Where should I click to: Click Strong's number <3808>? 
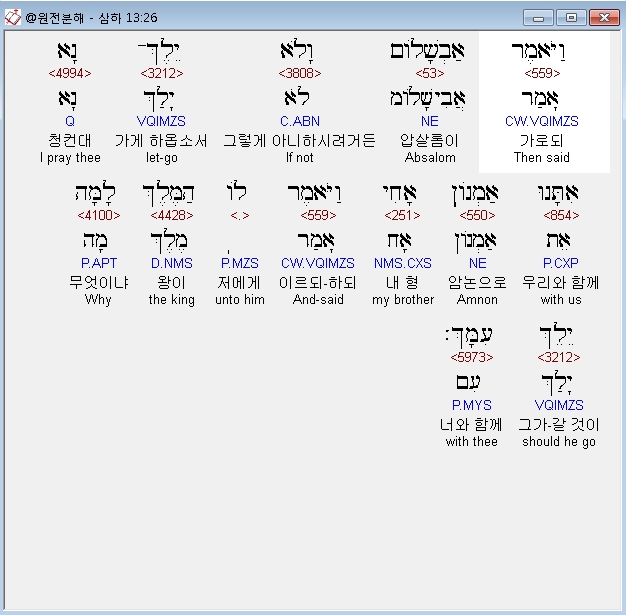pyautogui.click(x=300, y=73)
